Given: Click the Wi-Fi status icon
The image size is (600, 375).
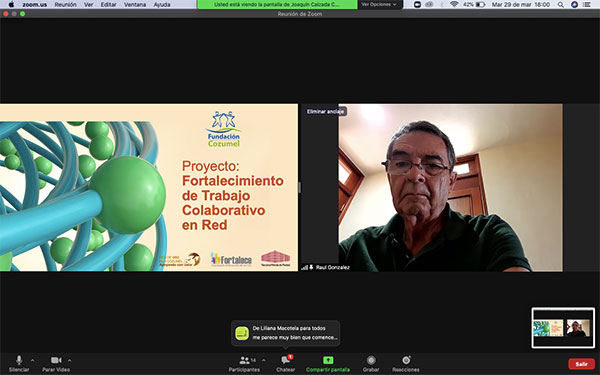Looking at the screenshot, I should click(454, 5).
